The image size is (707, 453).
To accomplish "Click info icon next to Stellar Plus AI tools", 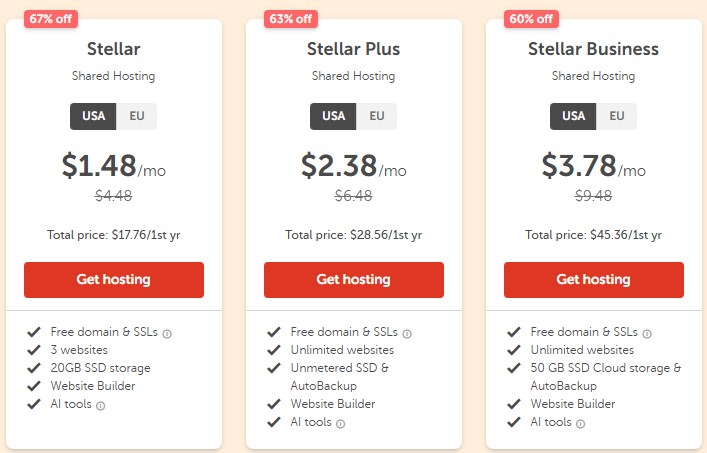I will point(341,423).
